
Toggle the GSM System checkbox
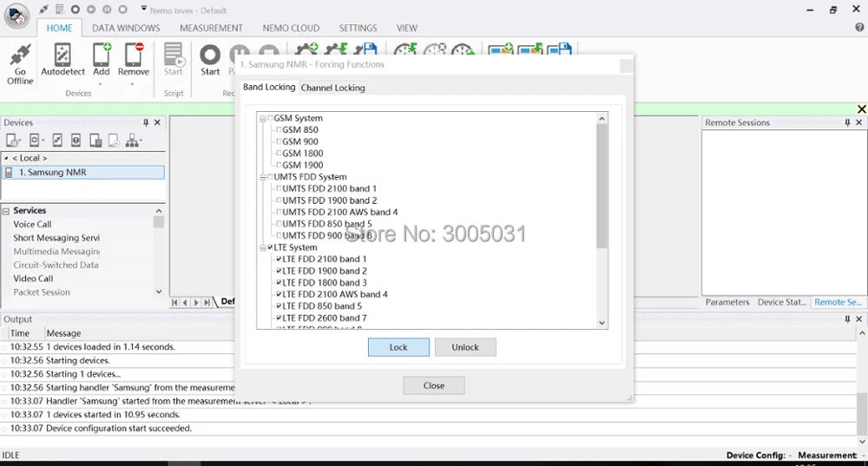click(x=270, y=118)
